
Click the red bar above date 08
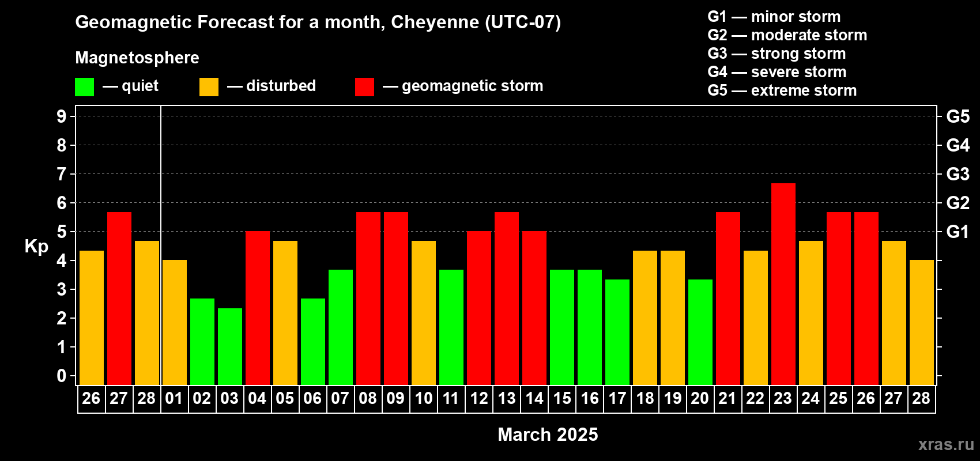pyautogui.click(x=368, y=298)
